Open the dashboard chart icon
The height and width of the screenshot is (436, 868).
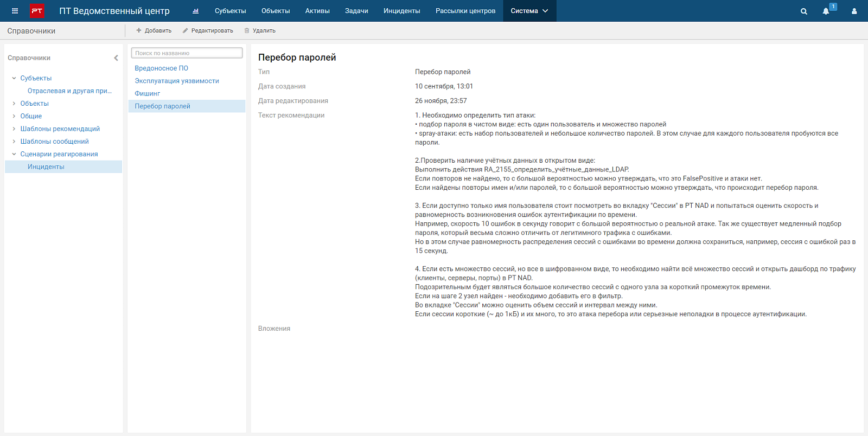196,11
